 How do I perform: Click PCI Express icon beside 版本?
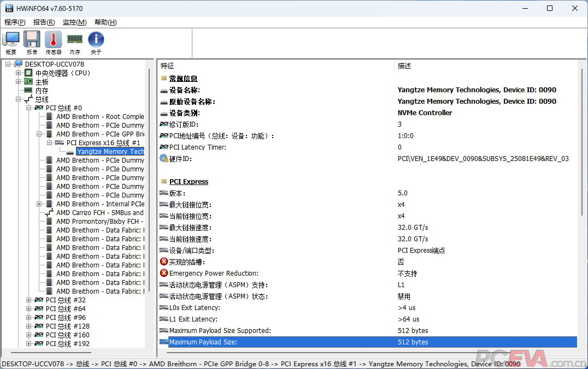(164, 193)
